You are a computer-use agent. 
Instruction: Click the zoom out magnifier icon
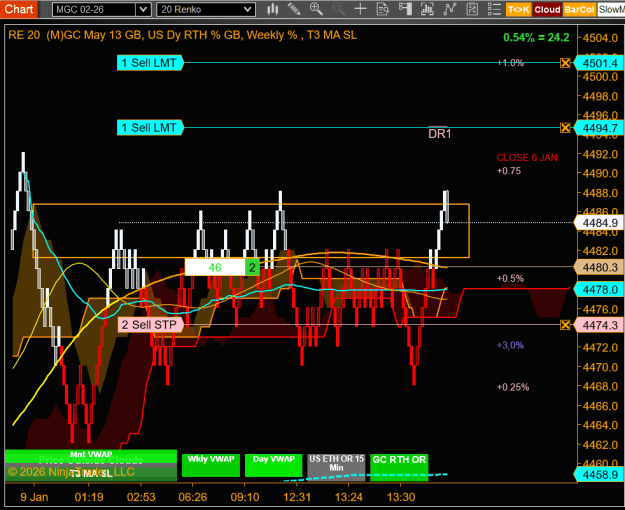(338, 9)
